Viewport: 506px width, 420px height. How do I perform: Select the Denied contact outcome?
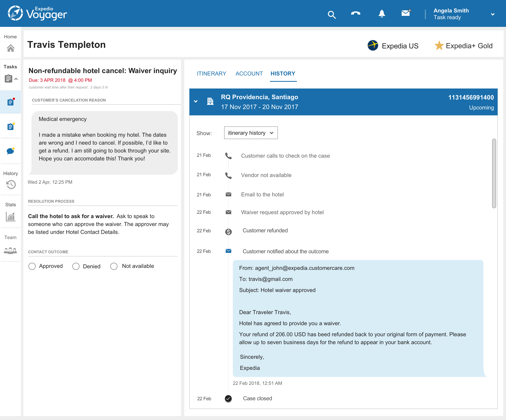[76, 266]
